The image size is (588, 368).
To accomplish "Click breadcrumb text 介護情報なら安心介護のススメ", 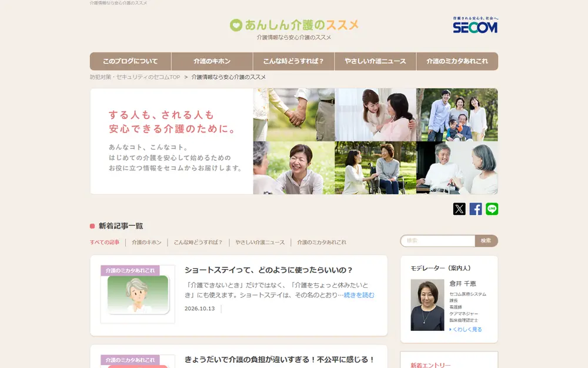I will tap(228, 77).
